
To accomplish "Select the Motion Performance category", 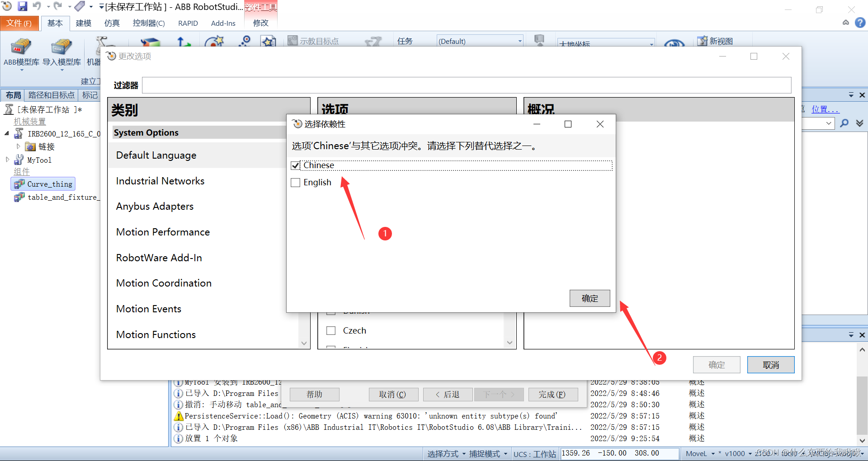I will [163, 232].
